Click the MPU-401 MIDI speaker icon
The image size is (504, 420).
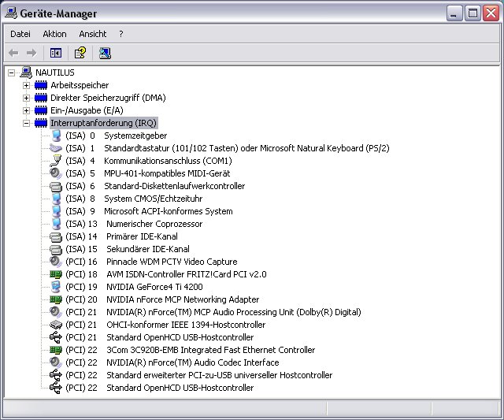click(x=56, y=173)
